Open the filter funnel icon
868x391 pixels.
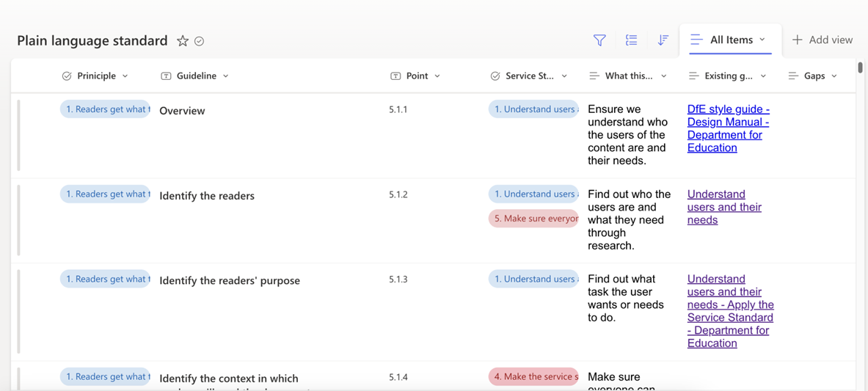(599, 40)
